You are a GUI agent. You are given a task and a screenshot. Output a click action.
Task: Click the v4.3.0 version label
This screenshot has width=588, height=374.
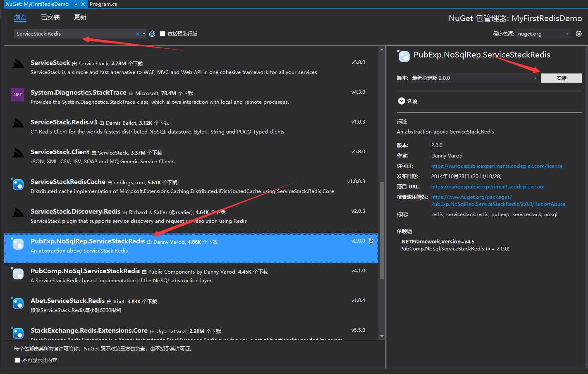(358, 92)
